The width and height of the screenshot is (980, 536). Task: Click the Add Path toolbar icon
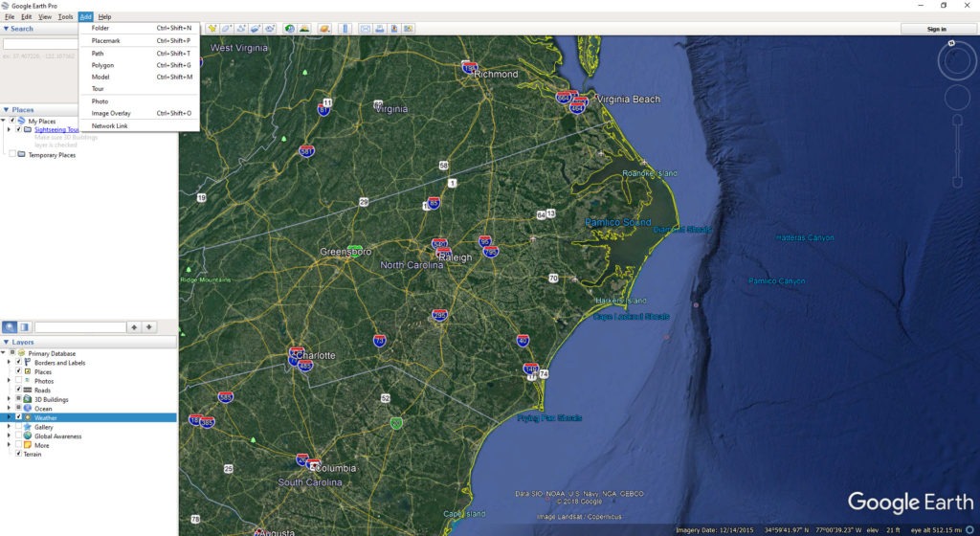241,29
